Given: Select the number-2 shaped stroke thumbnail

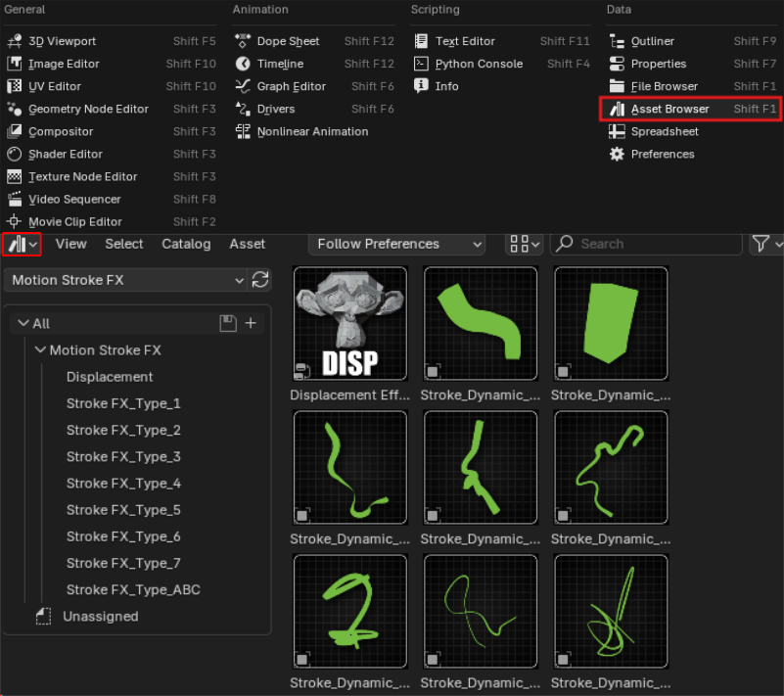Looking at the screenshot, I should click(350, 611).
